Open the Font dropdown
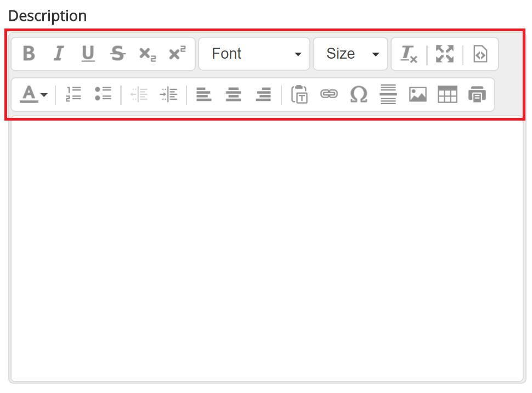 (253, 54)
